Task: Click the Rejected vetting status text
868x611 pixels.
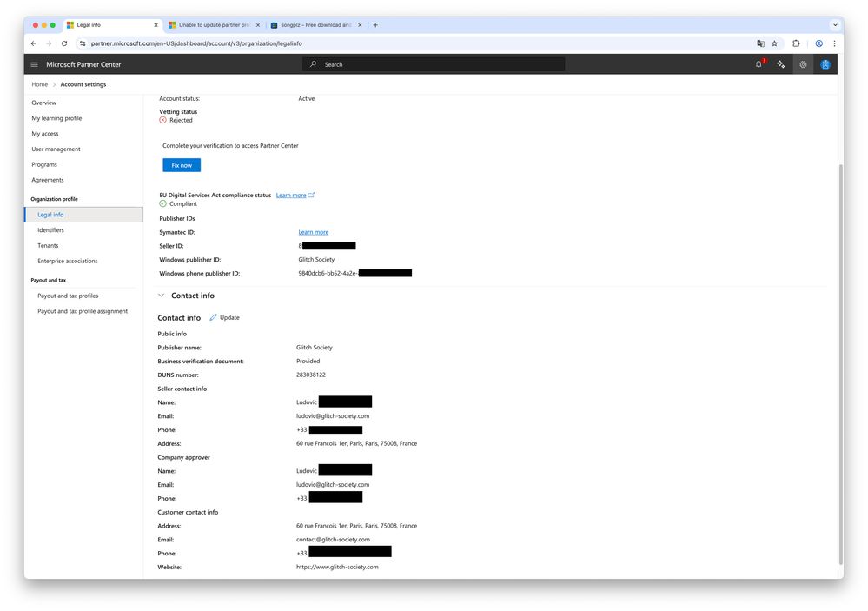Action: [x=181, y=120]
